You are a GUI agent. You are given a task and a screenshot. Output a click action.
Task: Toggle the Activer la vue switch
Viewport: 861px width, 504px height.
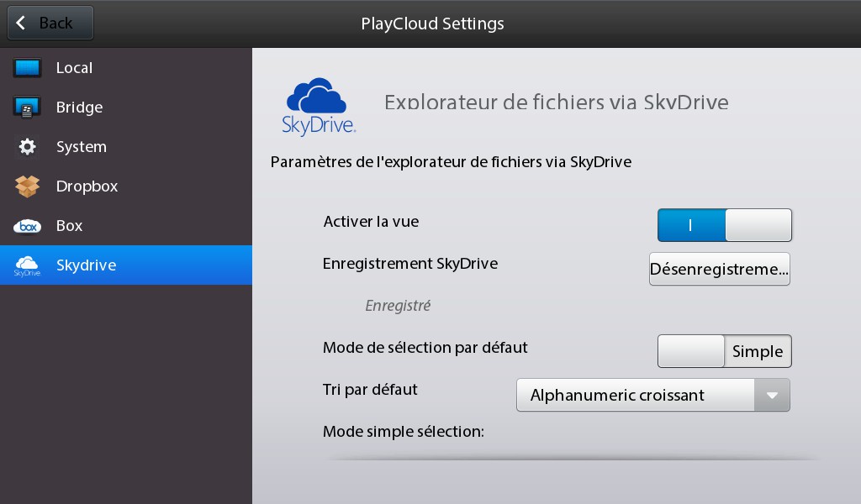tap(724, 225)
